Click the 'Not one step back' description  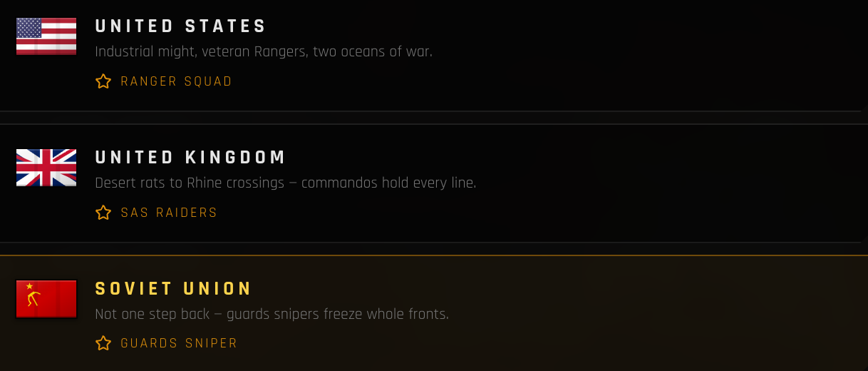coord(272,315)
